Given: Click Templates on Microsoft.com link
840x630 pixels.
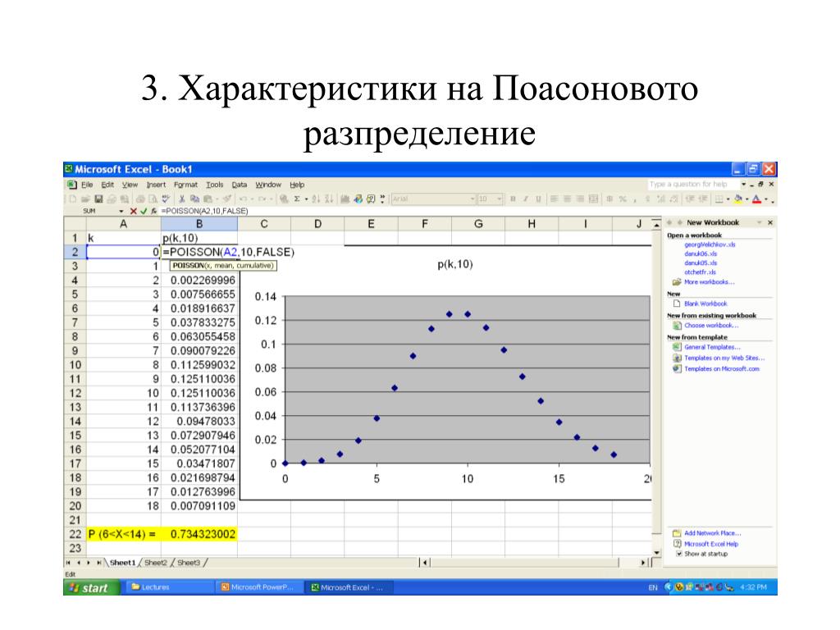Looking at the screenshot, I should (722, 368).
